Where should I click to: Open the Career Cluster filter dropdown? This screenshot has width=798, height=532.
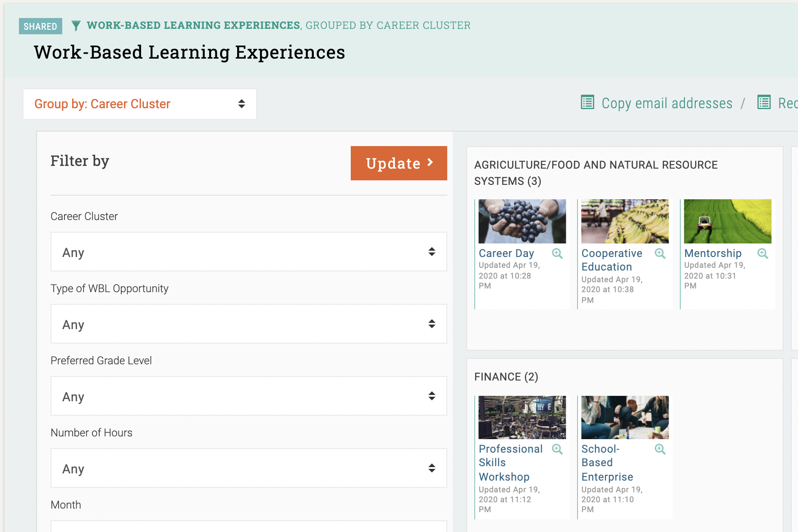click(x=248, y=252)
